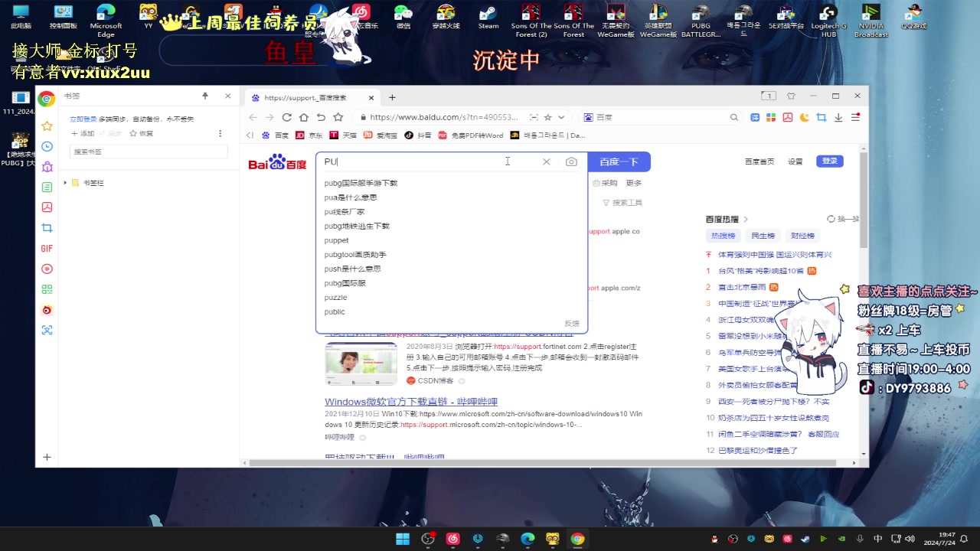Click the 百度一下 search button

click(x=619, y=161)
